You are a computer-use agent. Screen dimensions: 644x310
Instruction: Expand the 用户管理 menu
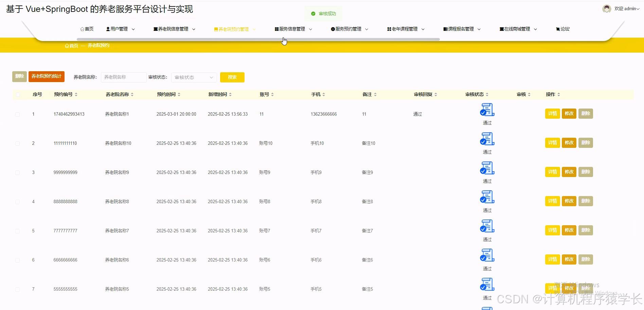[x=120, y=29]
